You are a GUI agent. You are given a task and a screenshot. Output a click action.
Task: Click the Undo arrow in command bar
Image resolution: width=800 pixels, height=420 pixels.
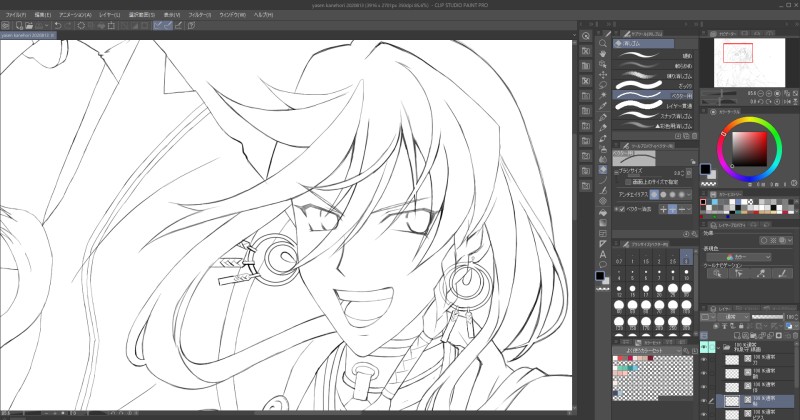pyautogui.click(x=58, y=25)
